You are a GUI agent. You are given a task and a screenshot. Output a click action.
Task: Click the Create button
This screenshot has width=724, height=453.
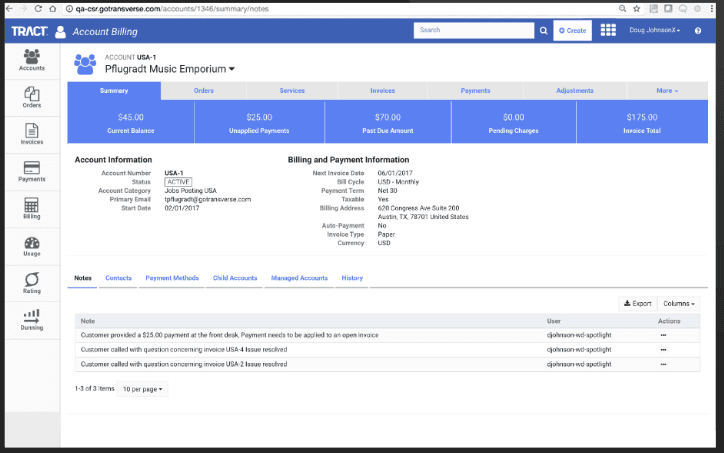[x=573, y=31]
